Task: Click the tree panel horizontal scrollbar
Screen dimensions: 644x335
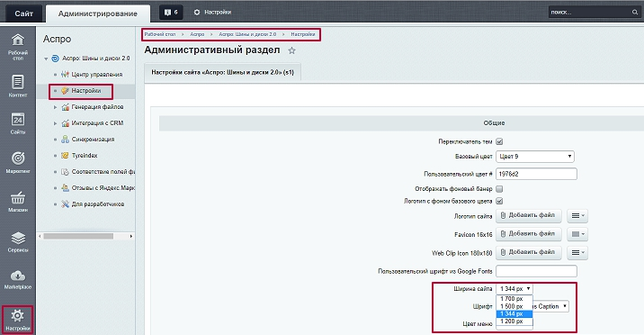Action: [x=78, y=236]
